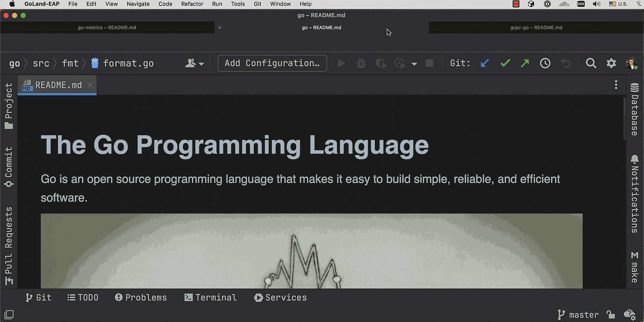Open Git history with the clock icon

(545, 64)
